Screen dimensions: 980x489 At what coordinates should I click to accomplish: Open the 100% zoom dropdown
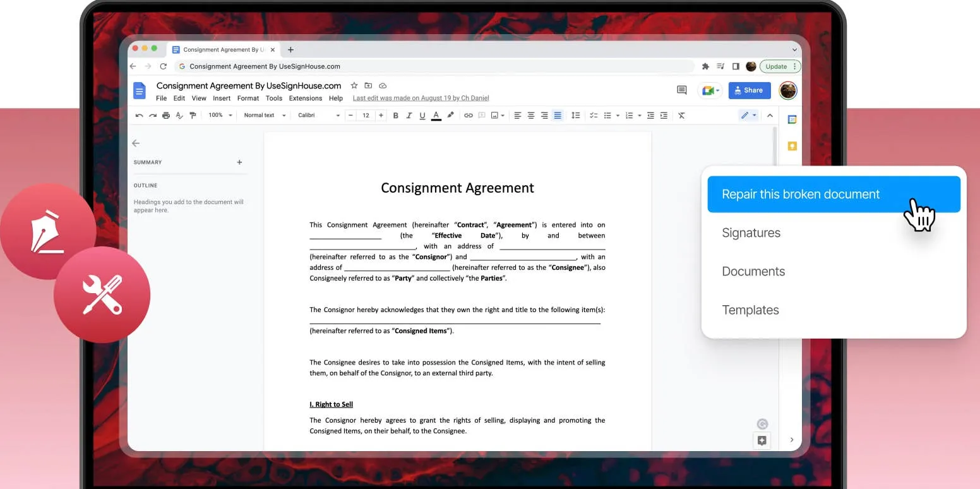click(x=220, y=116)
